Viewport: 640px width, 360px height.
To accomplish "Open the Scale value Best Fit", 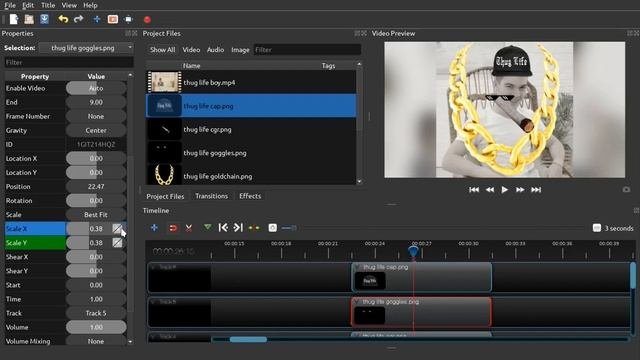I will (x=96, y=215).
